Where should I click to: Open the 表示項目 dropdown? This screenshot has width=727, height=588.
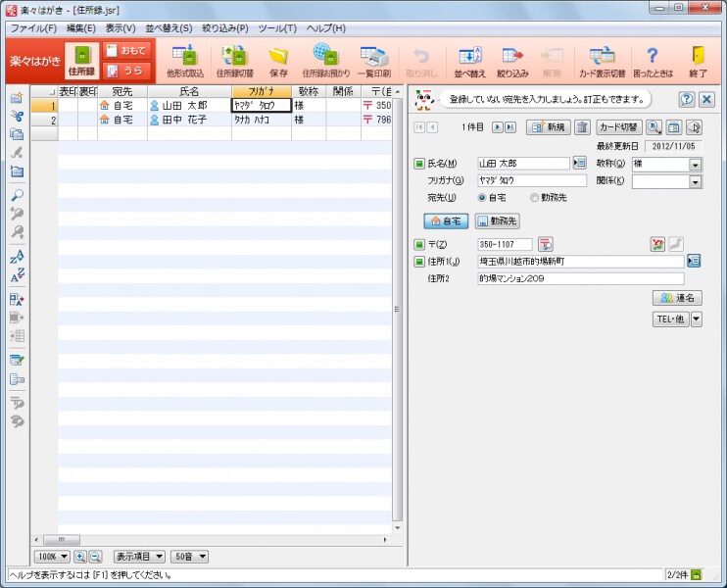coord(139,557)
